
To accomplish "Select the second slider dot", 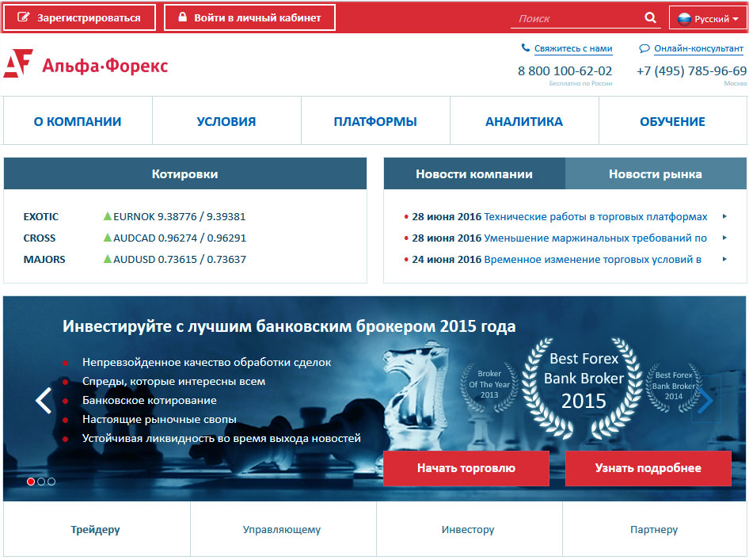I will click(x=41, y=482).
